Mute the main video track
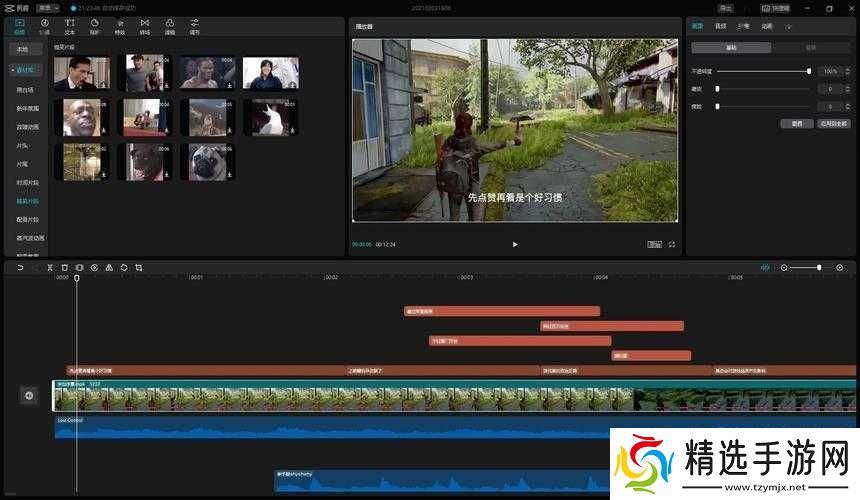 (x=29, y=396)
